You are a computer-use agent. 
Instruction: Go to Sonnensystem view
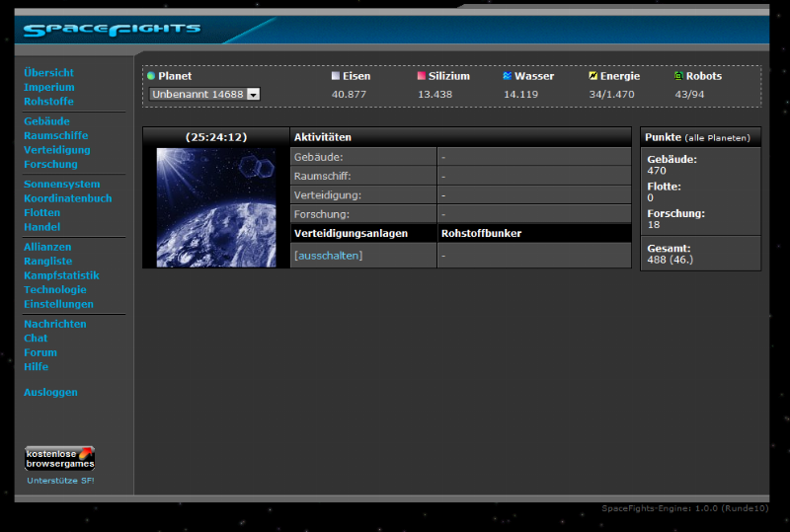pos(62,185)
